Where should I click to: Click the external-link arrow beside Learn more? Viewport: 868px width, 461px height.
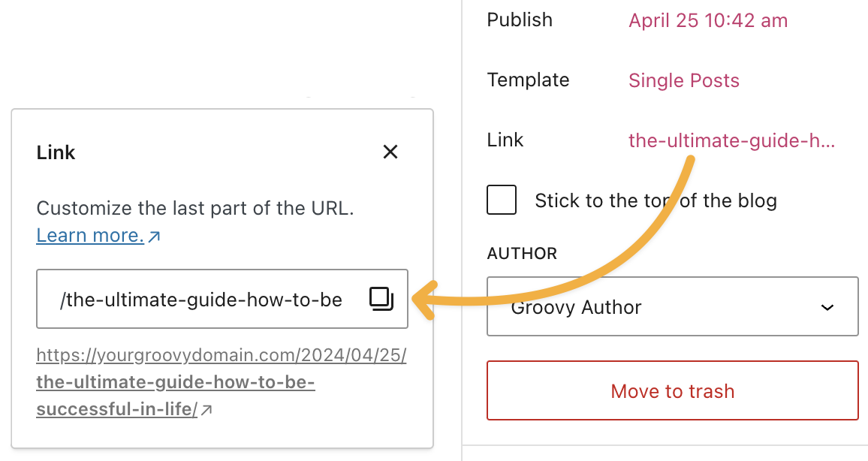(155, 237)
